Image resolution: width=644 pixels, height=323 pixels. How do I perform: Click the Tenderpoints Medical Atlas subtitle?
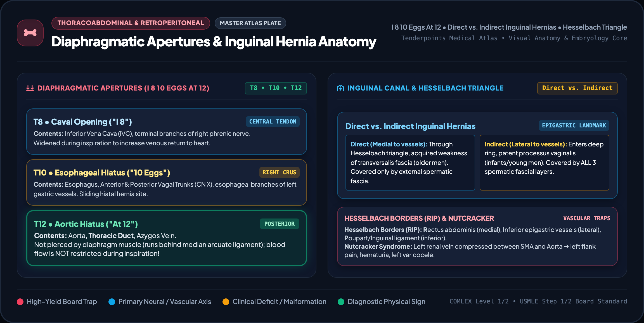coord(514,38)
